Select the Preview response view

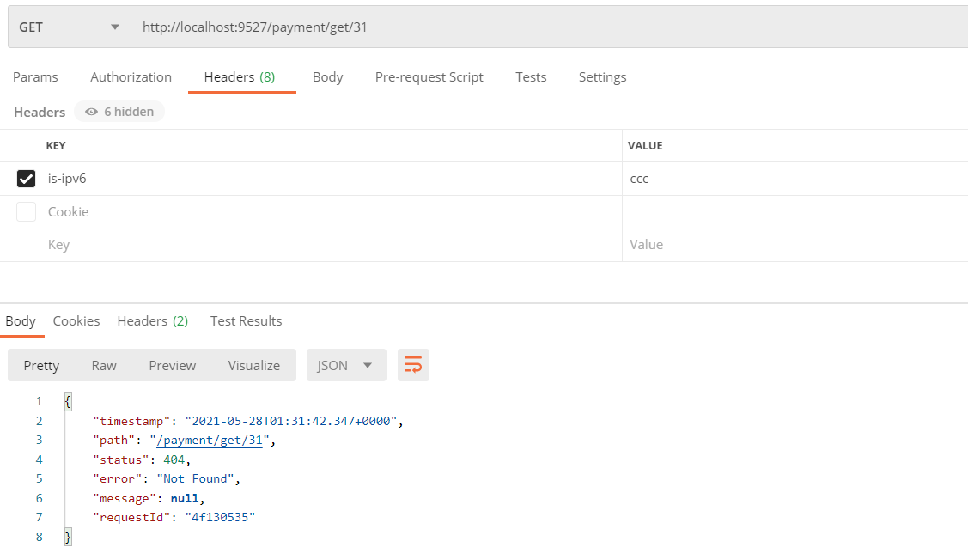(173, 365)
